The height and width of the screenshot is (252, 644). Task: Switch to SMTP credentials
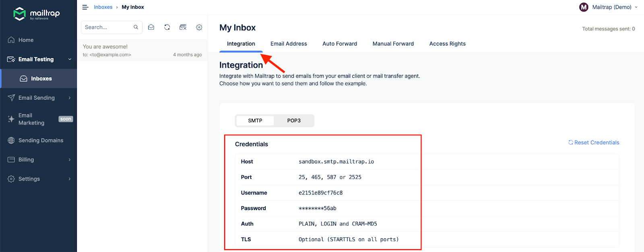[x=255, y=121]
